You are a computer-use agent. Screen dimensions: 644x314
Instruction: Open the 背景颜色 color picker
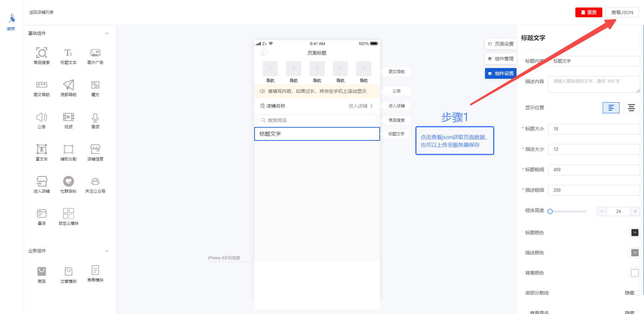635,273
